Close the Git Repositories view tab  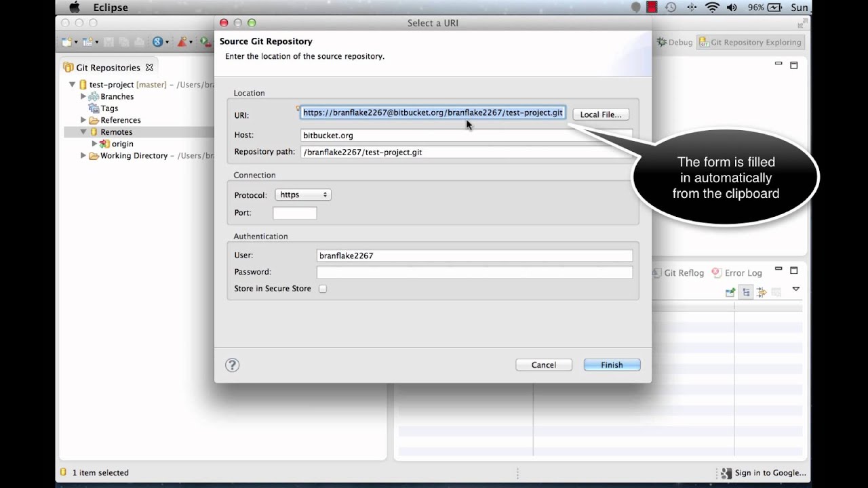point(149,67)
